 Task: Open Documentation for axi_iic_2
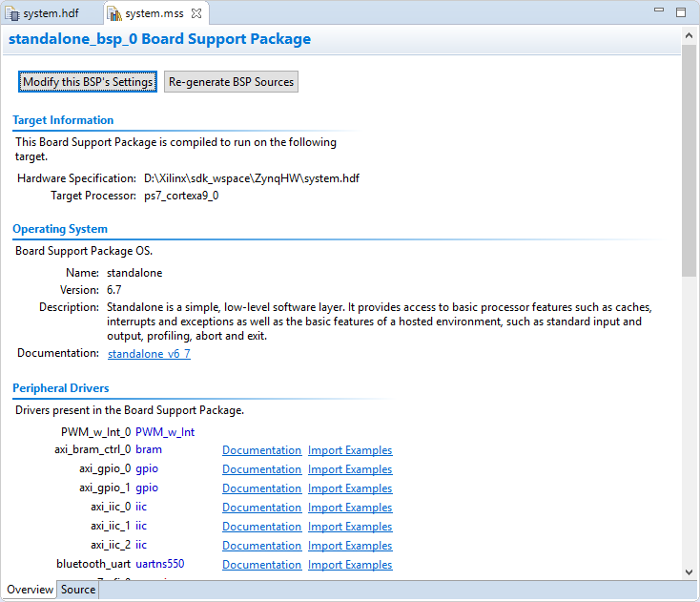[x=261, y=546]
